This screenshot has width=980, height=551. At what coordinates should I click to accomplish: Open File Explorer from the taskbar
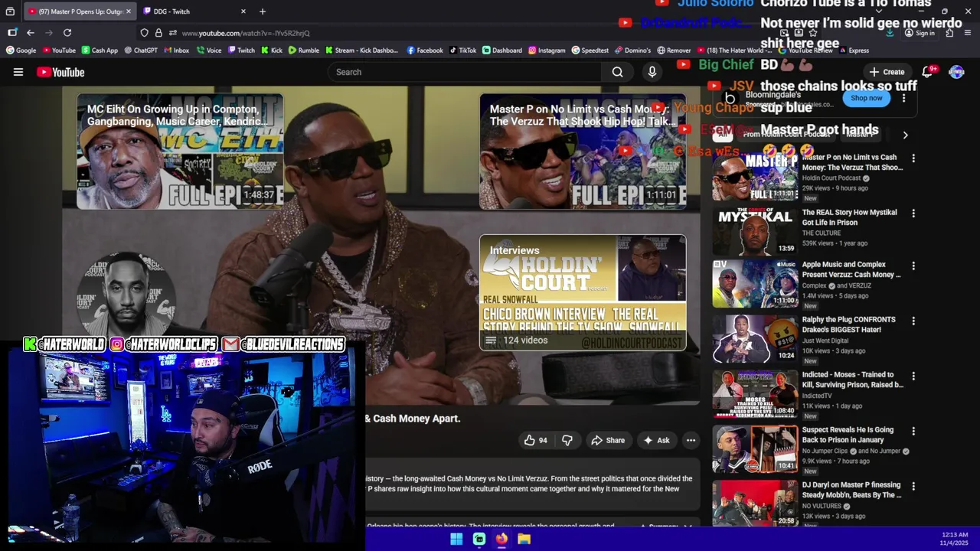(x=524, y=539)
